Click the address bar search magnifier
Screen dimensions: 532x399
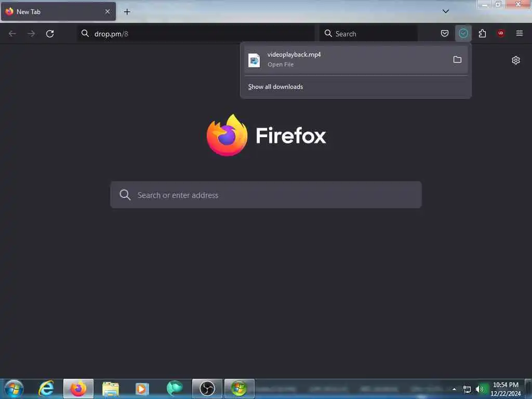[x=85, y=33]
